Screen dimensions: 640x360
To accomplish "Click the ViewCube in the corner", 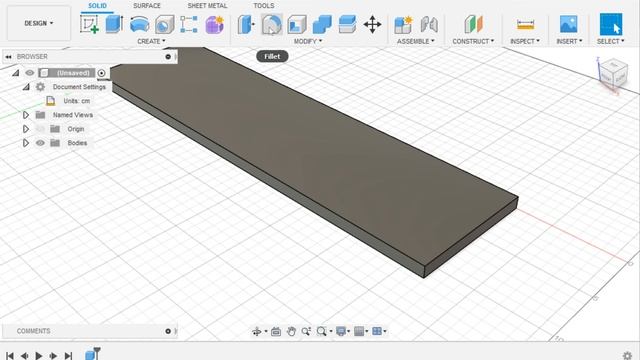I will [x=613, y=74].
